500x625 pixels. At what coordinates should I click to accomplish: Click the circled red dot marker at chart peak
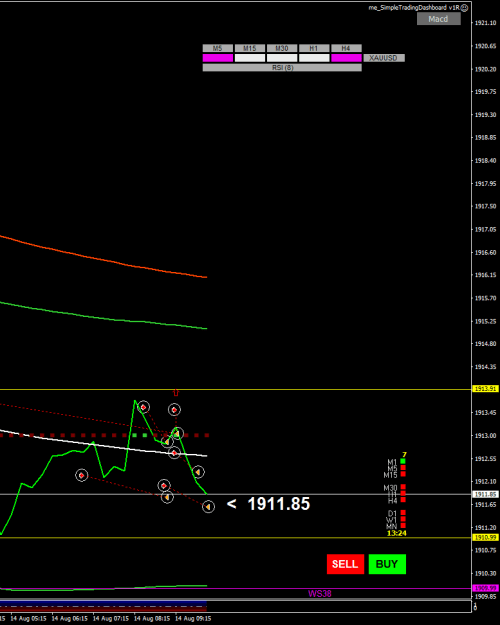[x=144, y=407]
